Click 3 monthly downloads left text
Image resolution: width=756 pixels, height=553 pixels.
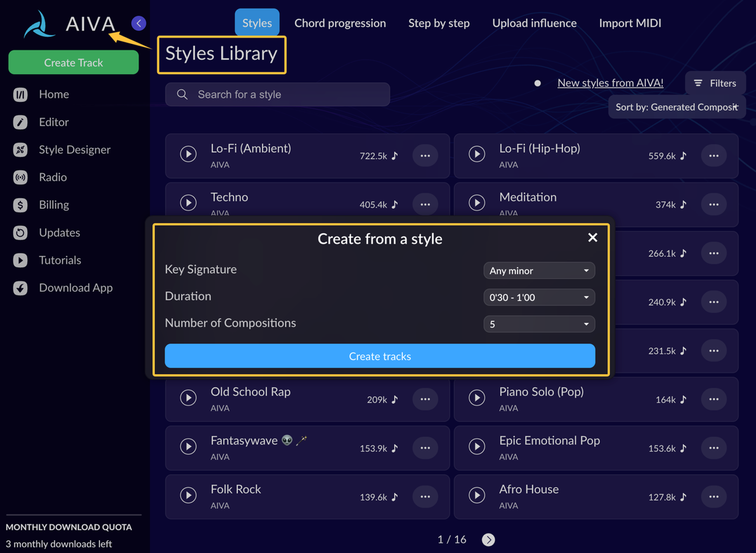point(59,544)
